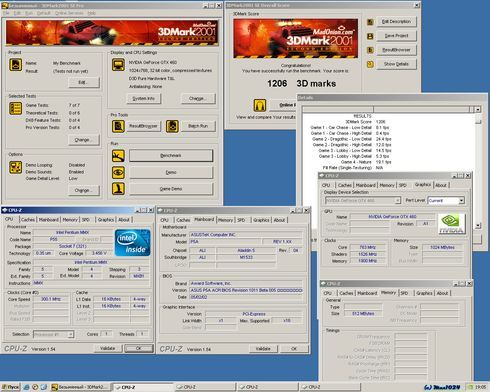The height and width of the screenshot is (392, 490).
Task: Click the Save Project button
Action: click(396, 36)
